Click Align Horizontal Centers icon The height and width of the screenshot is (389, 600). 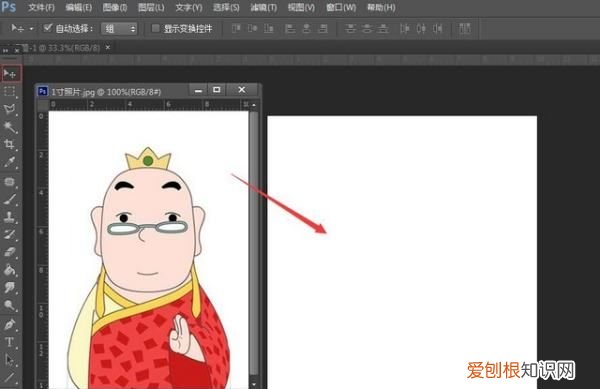(307, 28)
